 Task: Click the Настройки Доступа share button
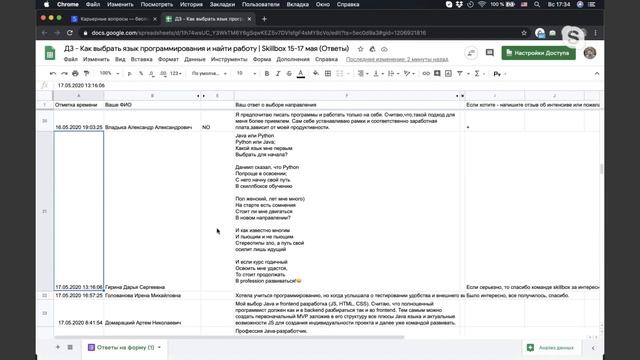[x=538, y=53]
